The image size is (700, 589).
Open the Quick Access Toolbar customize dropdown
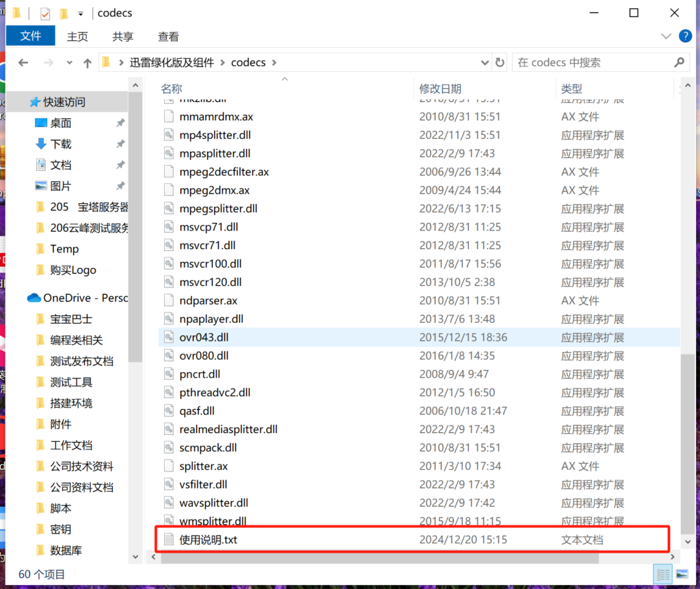[x=81, y=14]
